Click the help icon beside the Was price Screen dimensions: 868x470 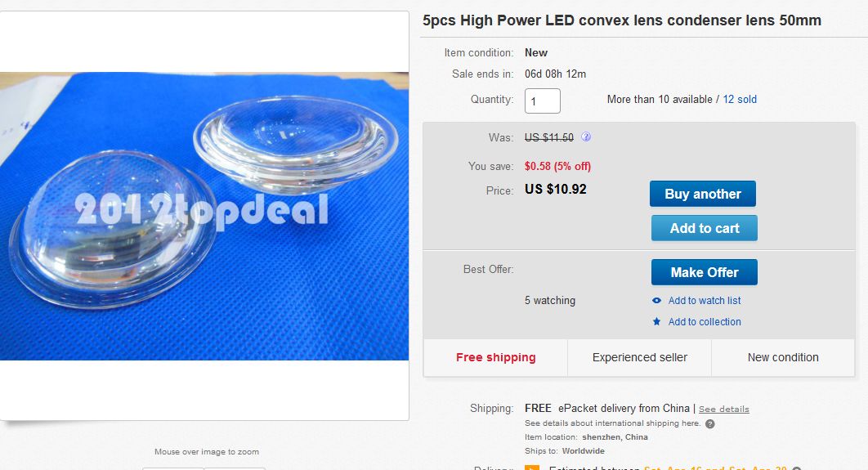click(586, 137)
